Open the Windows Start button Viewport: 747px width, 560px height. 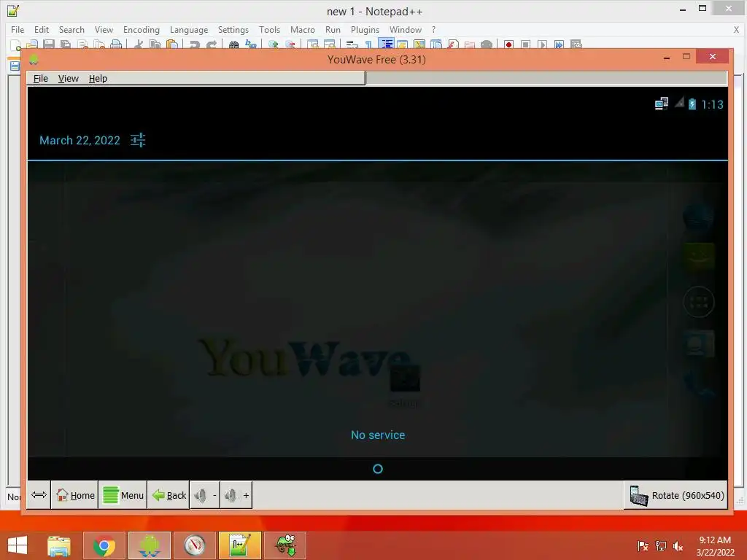[18, 545]
